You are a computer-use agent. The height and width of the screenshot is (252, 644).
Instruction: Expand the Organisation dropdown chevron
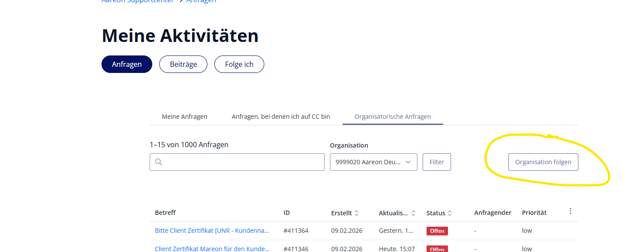coord(408,162)
